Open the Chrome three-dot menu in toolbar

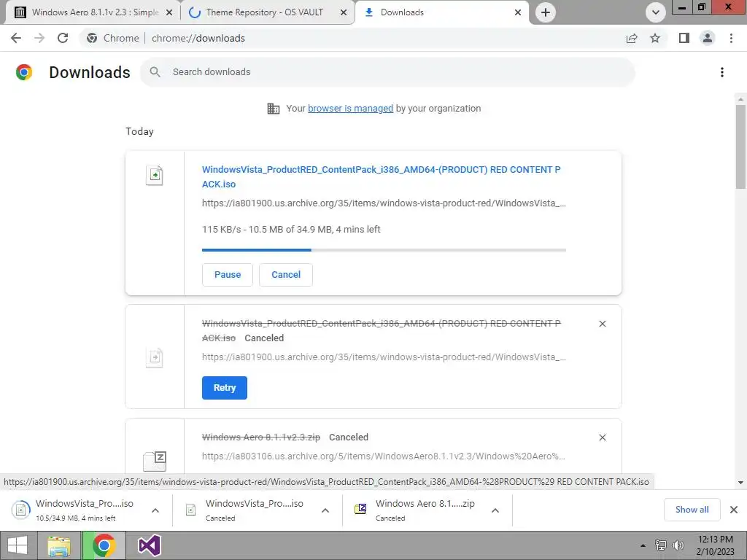pyautogui.click(x=731, y=38)
